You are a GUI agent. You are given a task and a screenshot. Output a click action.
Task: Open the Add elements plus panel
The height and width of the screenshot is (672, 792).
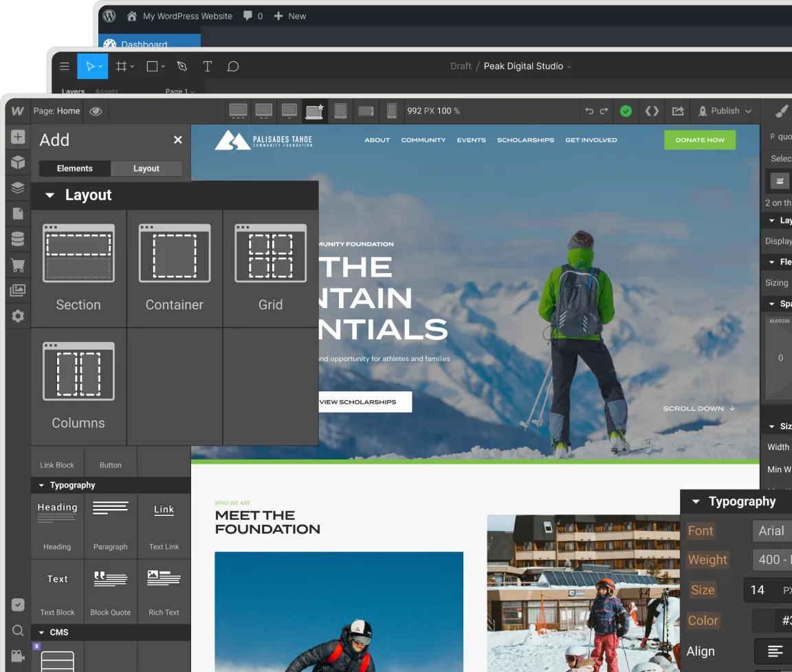(x=18, y=137)
